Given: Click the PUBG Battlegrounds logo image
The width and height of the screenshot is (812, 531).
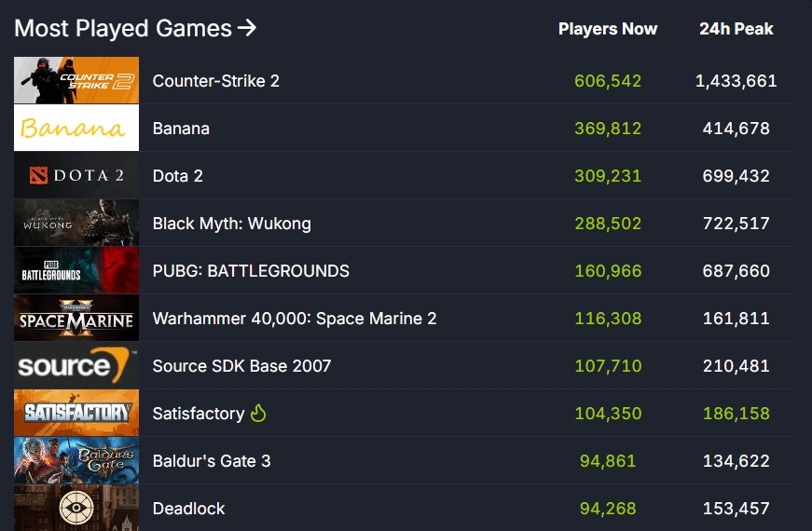Looking at the screenshot, I should click(x=76, y=271).
